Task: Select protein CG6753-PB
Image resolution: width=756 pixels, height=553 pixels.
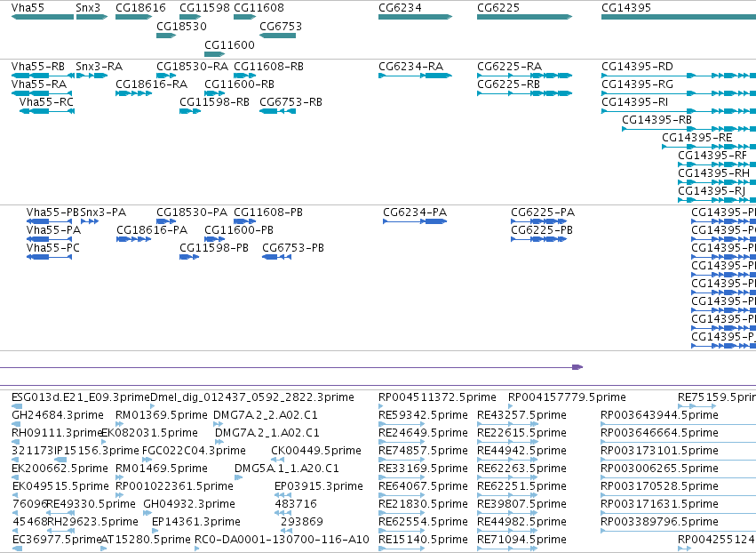Action: [277, 257]
